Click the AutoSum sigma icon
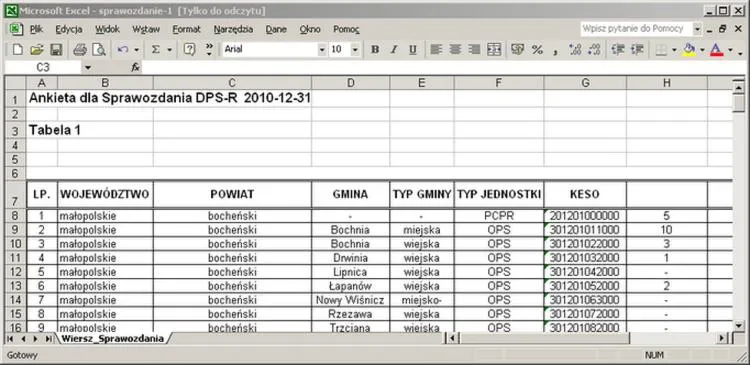This screenshot has height=365, width=750. 155,49
